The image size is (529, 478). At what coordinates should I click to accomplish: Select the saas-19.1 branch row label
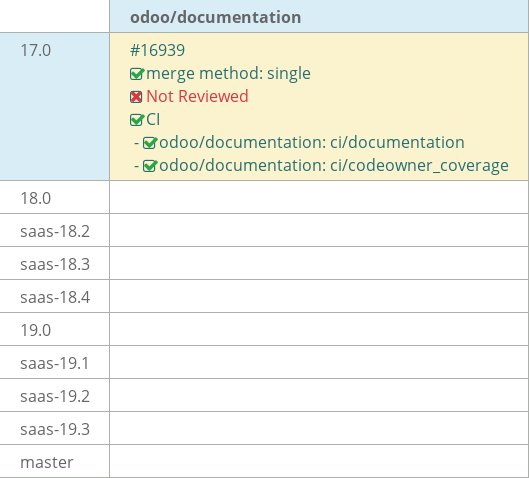point(54,363)
